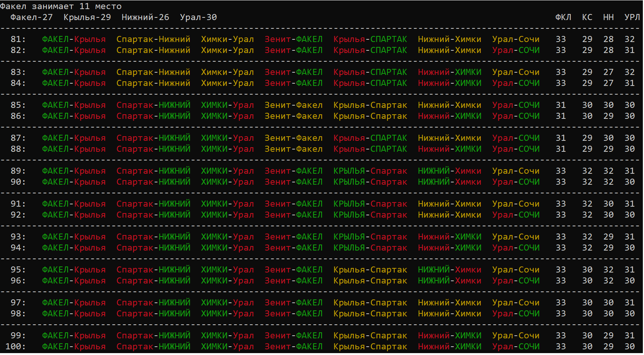The image size is (644, 355).
Task: Click row number '91:'
Action: [18, 204]
